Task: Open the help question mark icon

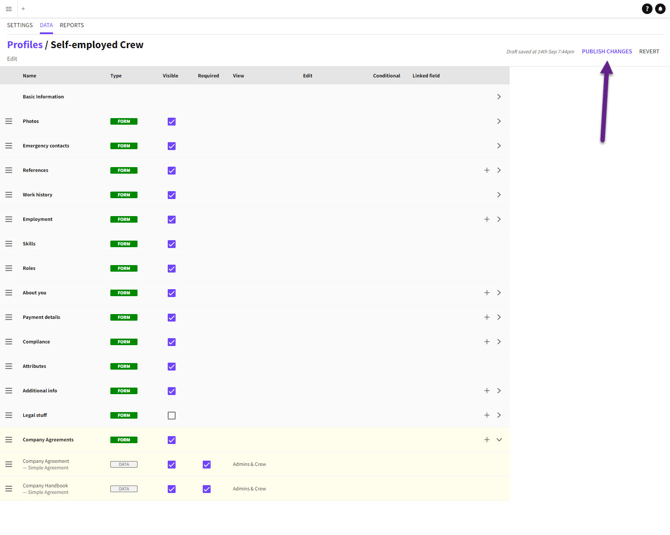Action: click(x=647, y=9)
